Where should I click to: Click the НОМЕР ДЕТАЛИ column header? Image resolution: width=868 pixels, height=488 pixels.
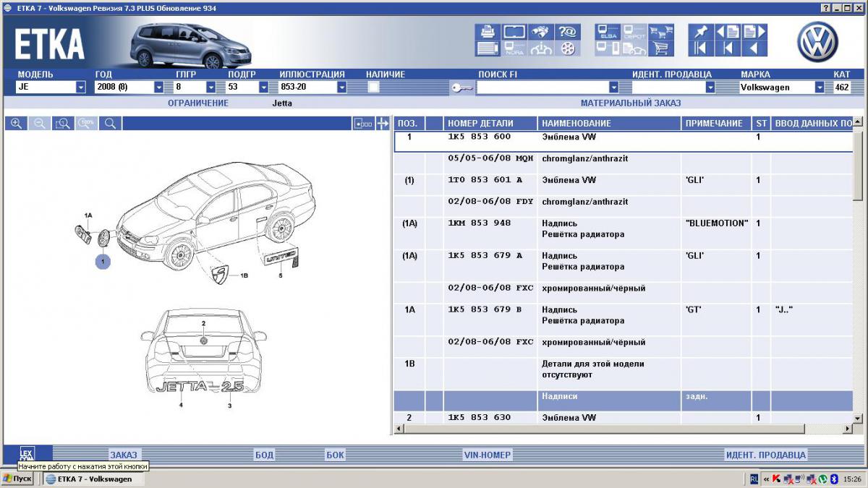click(490, 124)
